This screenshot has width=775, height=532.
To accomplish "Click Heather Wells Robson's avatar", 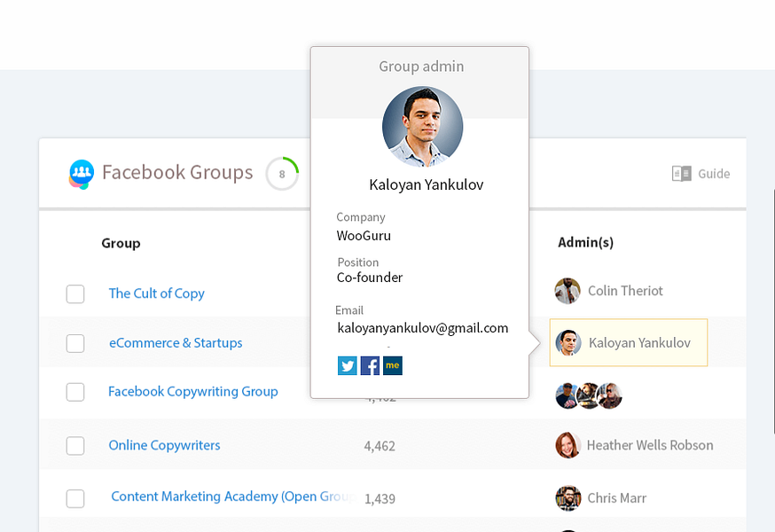I will pos(568,445).
